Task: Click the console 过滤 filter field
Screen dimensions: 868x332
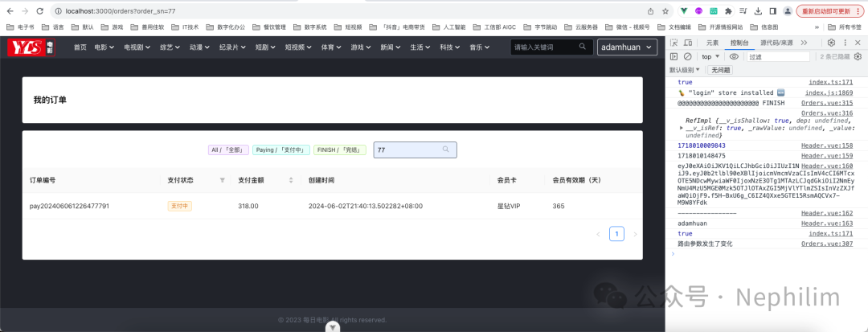Action: (777, 56)
